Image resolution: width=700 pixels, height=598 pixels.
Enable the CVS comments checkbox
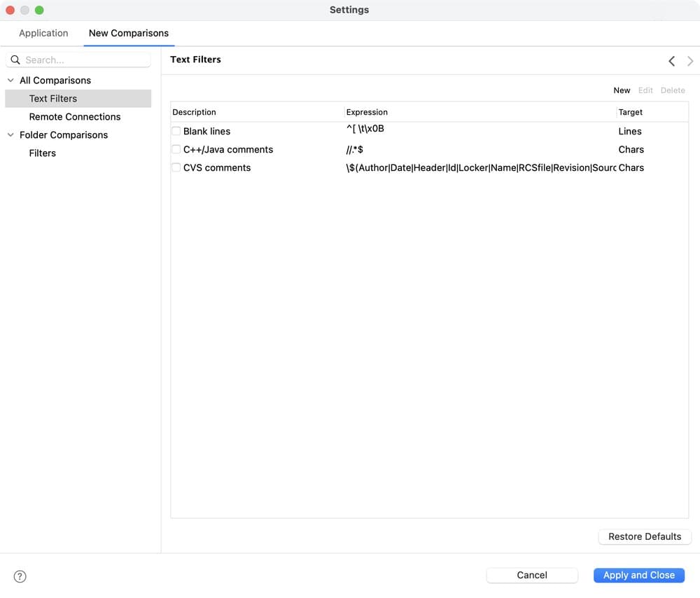[x=176, y=167]
